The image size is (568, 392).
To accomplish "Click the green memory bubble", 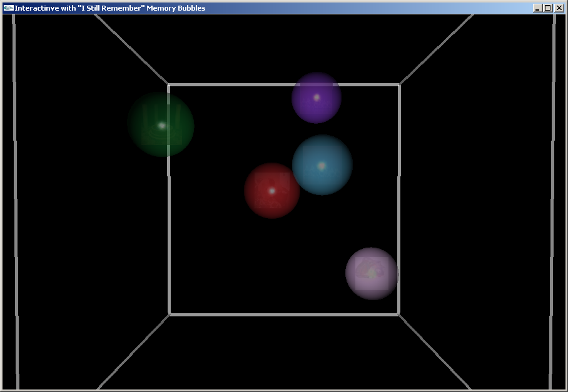I will (x=161, y=124).
